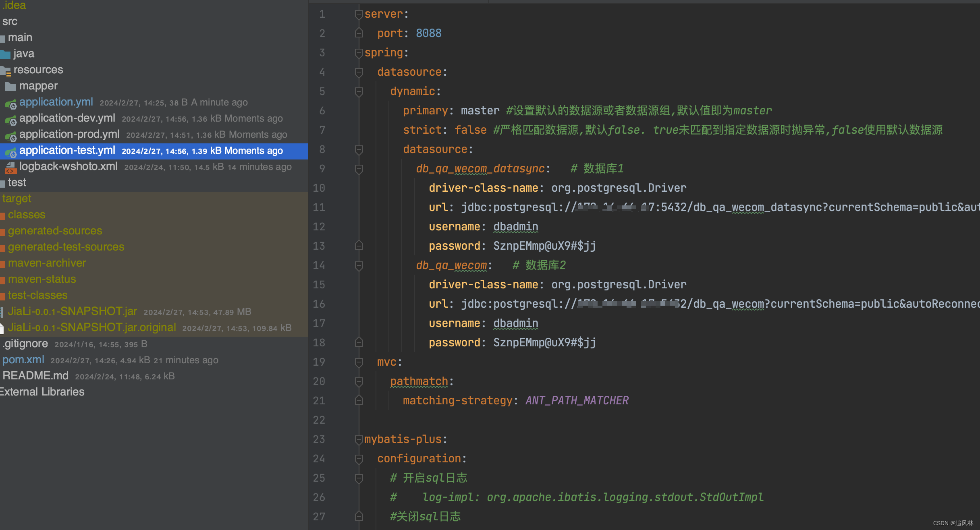The height and width of the screenshot is (530, 980).
Task: Click org.postgresql.Driver on line 10
Action: [619, 188]
